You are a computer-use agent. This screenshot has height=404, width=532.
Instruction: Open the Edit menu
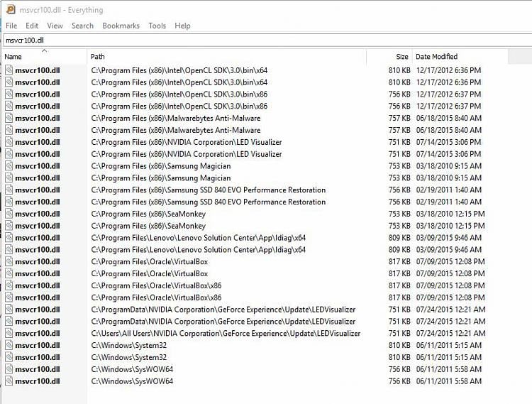(32, 26)
